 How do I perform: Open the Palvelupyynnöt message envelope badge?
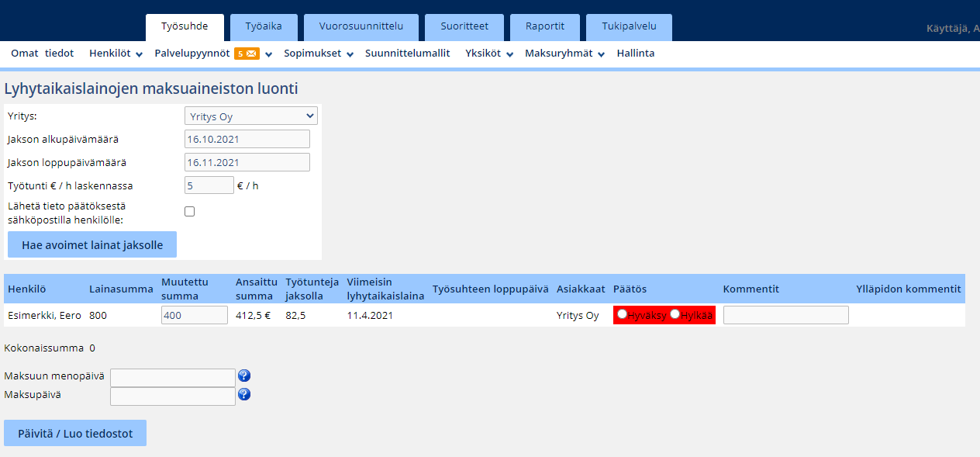pyautogui.click(x=247, y=54)
